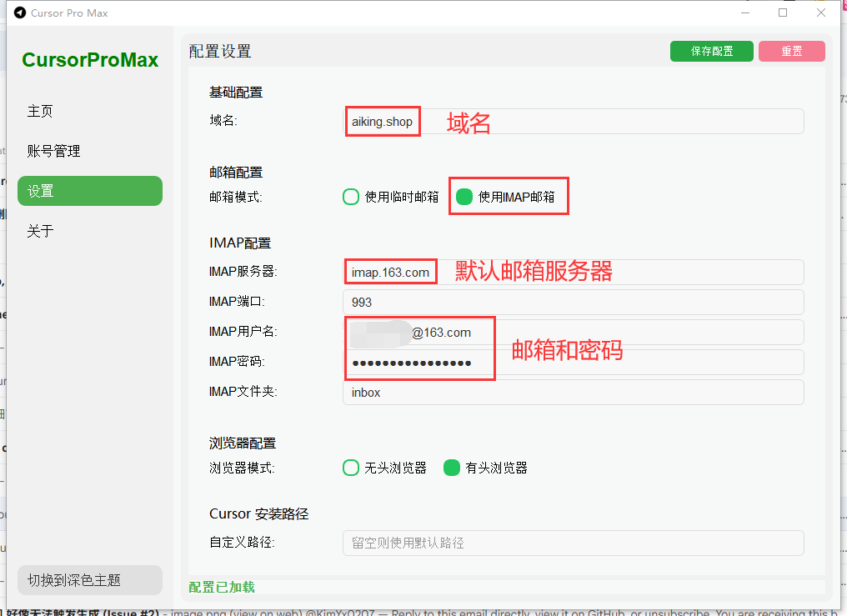847x616 pixels.
Task: Click the red 重置 button
Action: click(791, 52)
